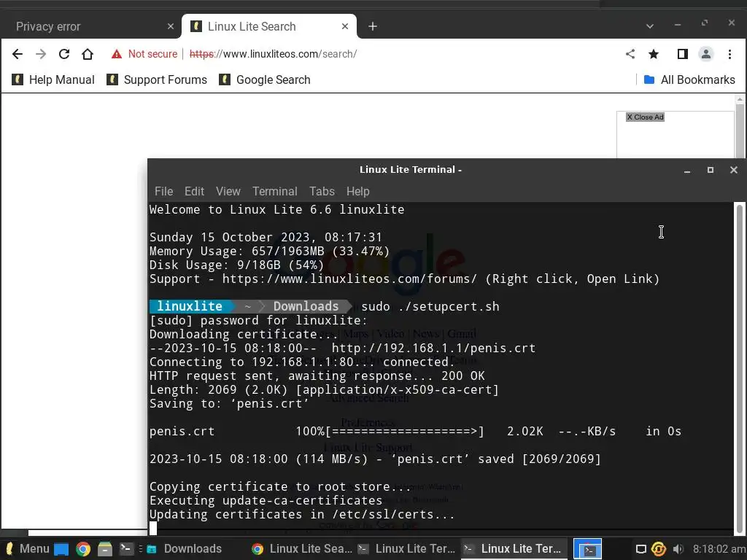Click the terminal vertical scrollbar
This screenshot has height=560, width=747.
[740, 367]
